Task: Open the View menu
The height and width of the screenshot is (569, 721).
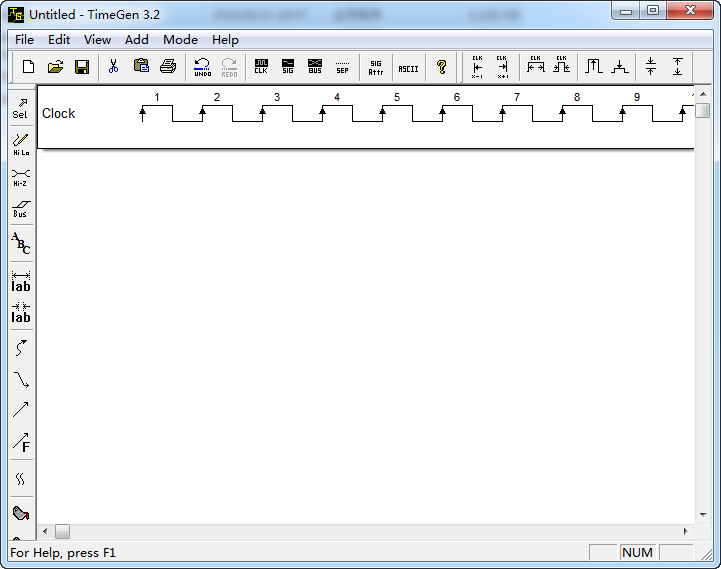Action: [97, 40]
